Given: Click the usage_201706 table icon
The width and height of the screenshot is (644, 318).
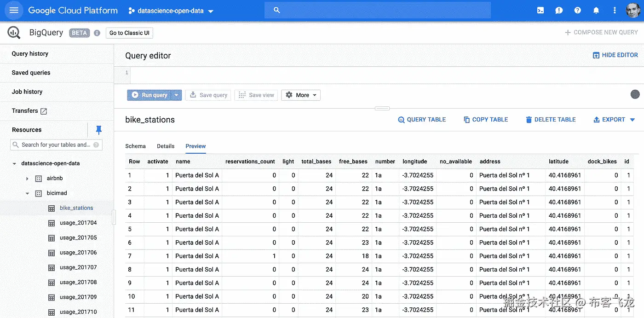Looking at the screenshot, I should pyautogui.click(x=52, y=253).
